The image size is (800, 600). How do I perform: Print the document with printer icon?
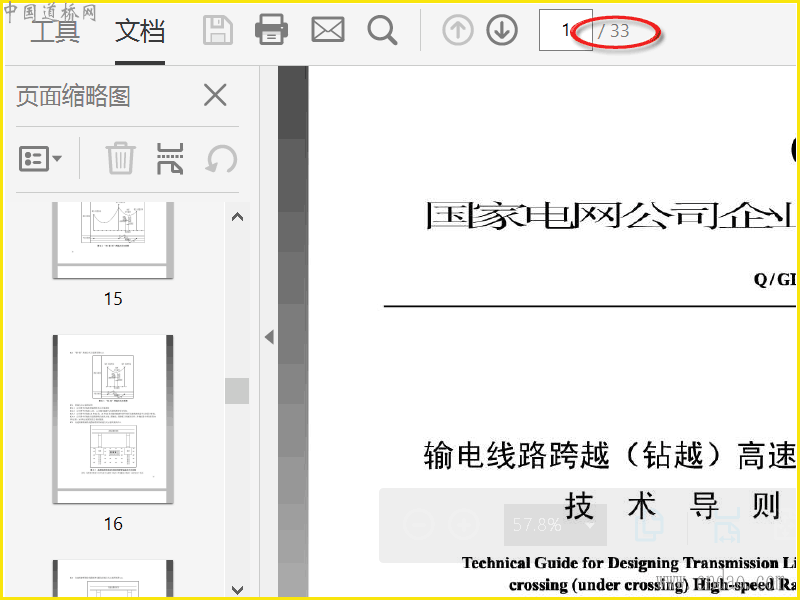(271, 30)
